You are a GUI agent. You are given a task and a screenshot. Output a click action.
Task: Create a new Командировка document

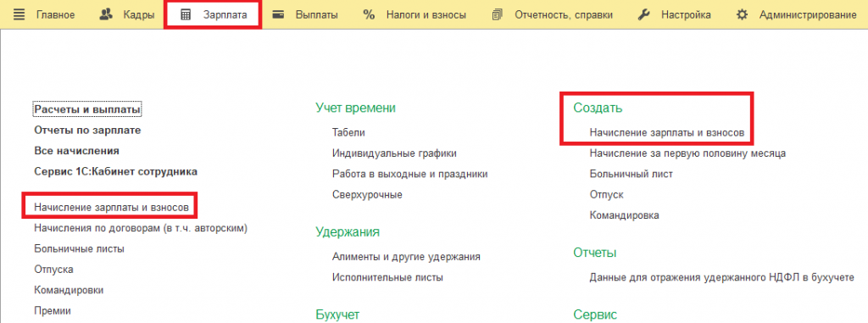625,215
